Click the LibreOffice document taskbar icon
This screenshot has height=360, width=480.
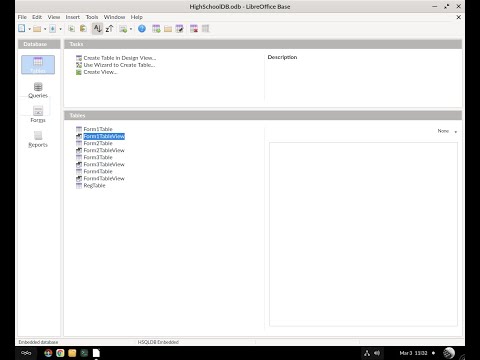(x=96, y=353)
